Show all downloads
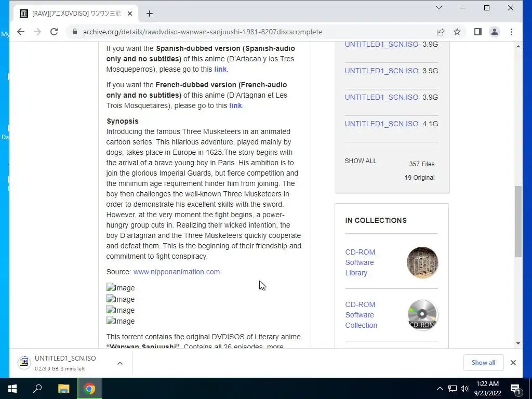This screenshot has width=532, height=399. pos(484,363)
